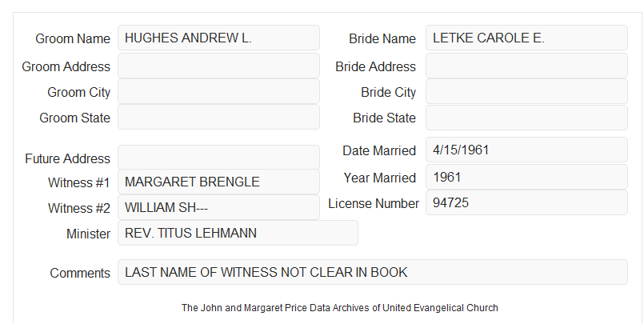The height and width of the screenshot is (324, 644).
Task: Select the Year Married field with 1961
Action: pyautogui.click(x=526, y=177)
